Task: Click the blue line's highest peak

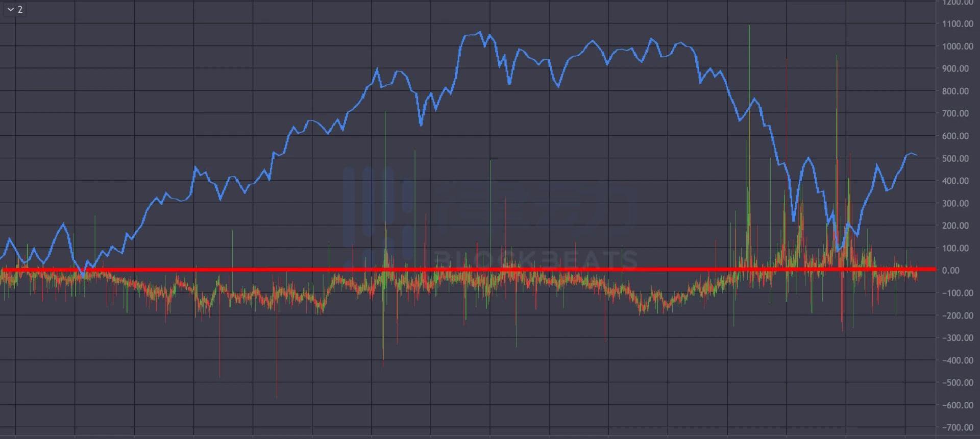Action: [480, 33]
